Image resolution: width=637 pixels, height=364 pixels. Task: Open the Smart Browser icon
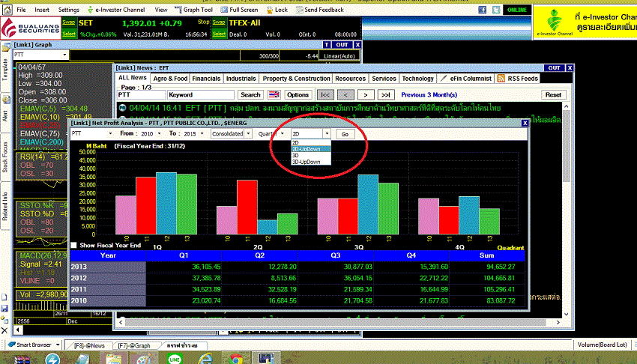12,345
